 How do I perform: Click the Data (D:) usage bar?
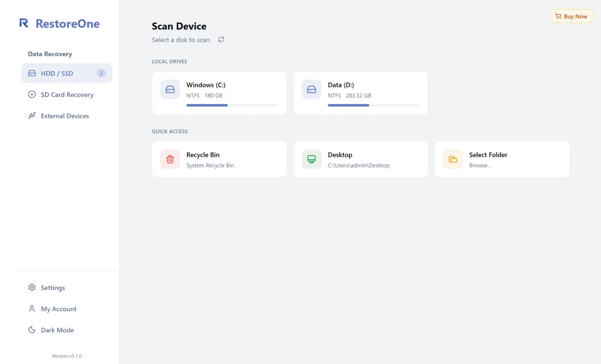coord(374,105)
